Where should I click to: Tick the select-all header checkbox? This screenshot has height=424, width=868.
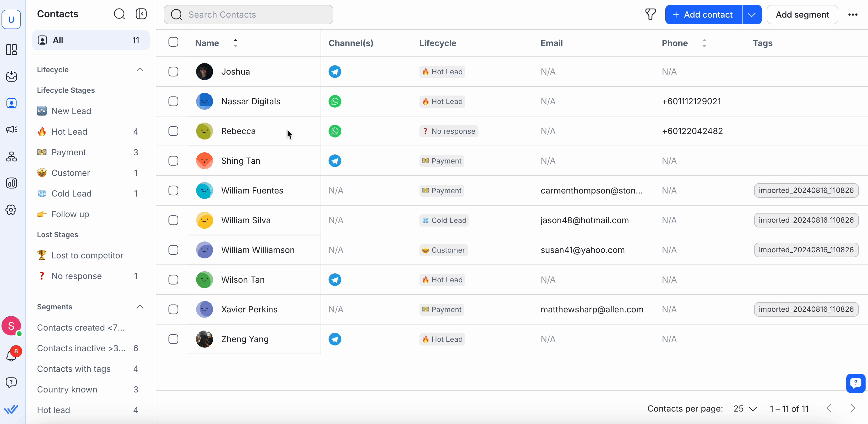[x=173, y=42]
